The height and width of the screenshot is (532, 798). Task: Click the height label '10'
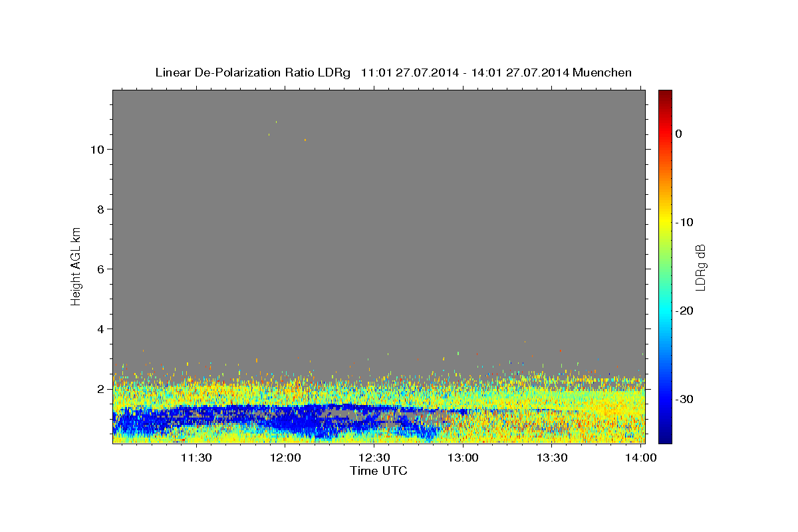pyautogui.click(x=96, y=150)
